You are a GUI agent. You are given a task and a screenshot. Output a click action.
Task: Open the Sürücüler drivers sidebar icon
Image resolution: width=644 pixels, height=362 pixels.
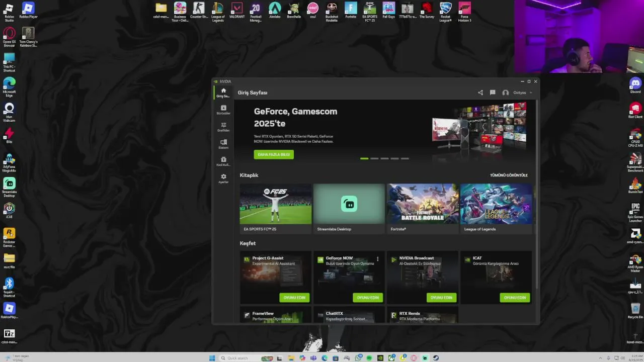point(223,110)
